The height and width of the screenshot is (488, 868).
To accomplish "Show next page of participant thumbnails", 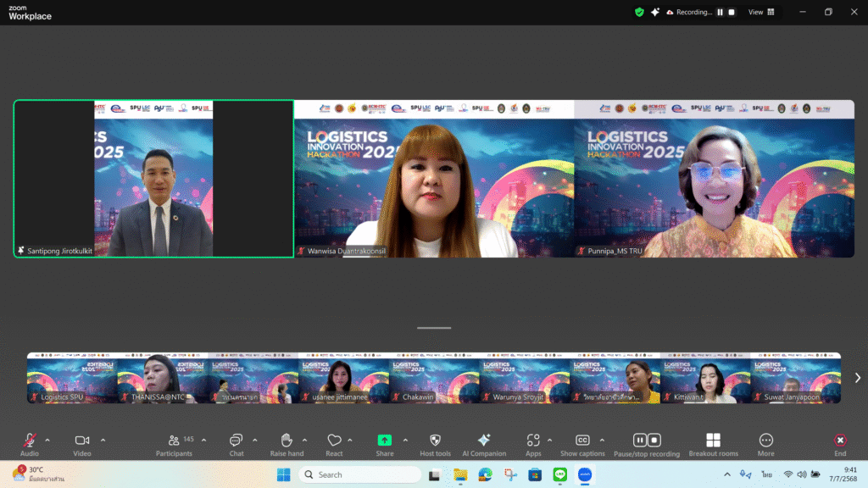I will (858, 378).
